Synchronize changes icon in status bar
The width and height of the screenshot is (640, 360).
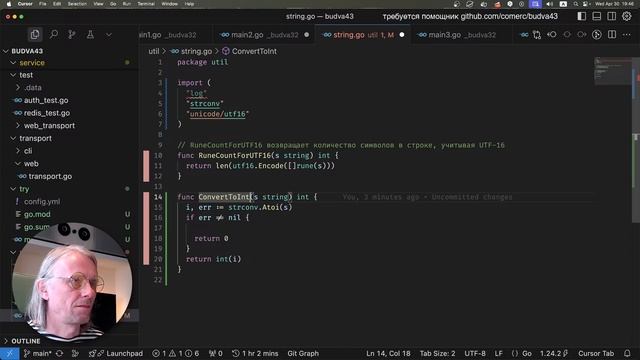click(60, 353)
